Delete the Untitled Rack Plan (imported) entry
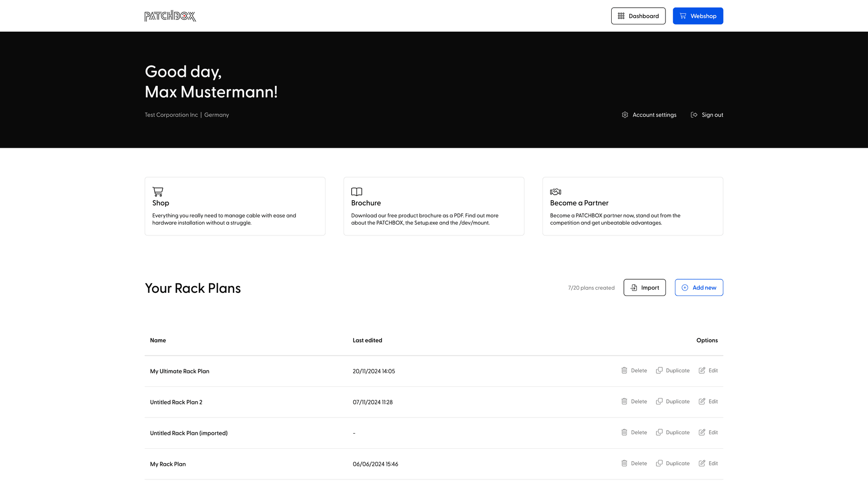Image resolution: width=868 pixels, height=488 pixels. coord(634,432)
